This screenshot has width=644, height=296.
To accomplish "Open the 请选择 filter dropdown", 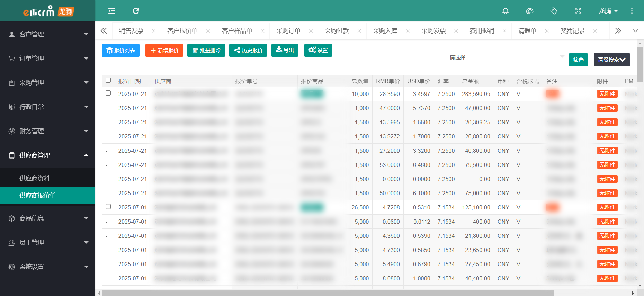I will pos(506,57).
